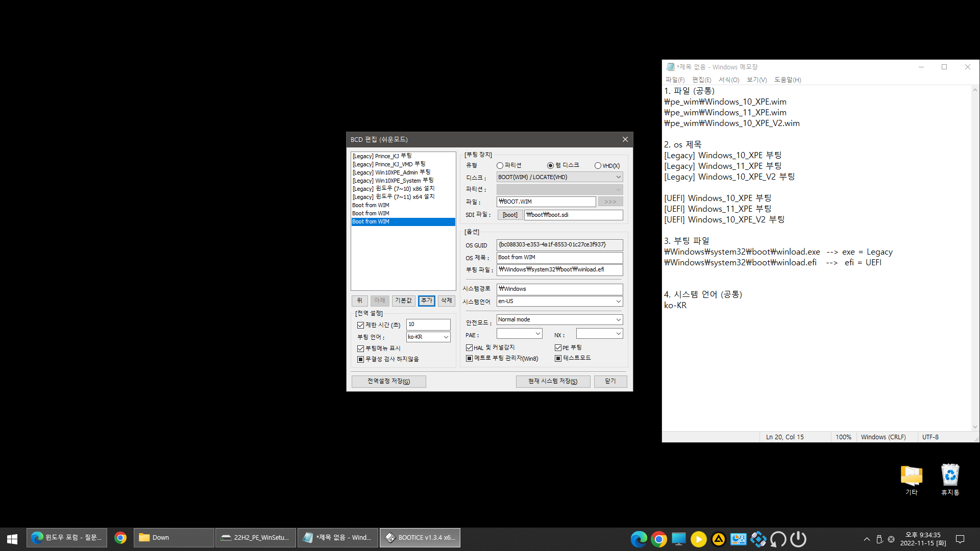
Task: Open Edge forum window from taskbar
Action: (x=67, y=538)
